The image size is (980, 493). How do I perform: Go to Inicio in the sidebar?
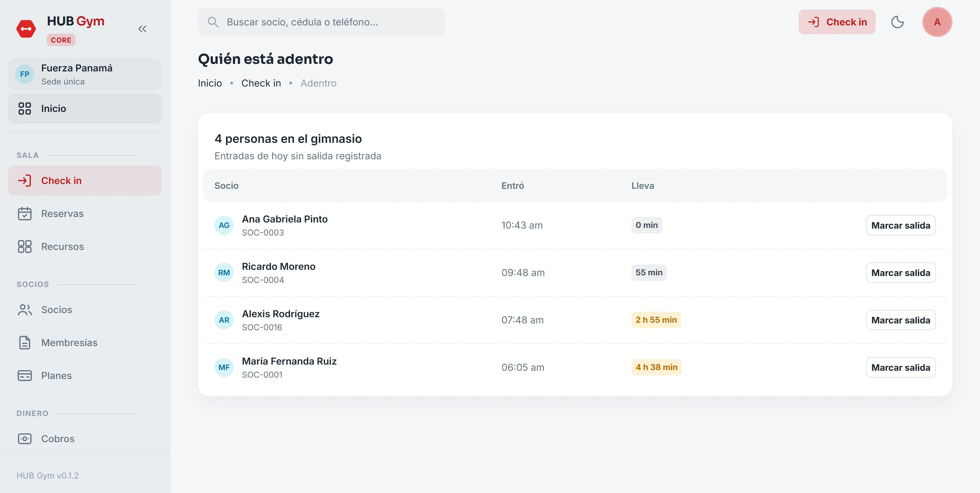85,108
